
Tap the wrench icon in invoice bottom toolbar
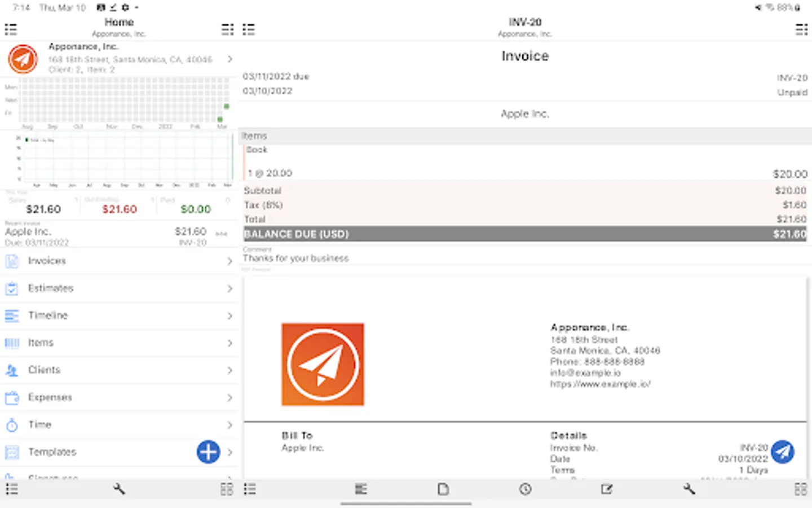(x=689, y=489)
